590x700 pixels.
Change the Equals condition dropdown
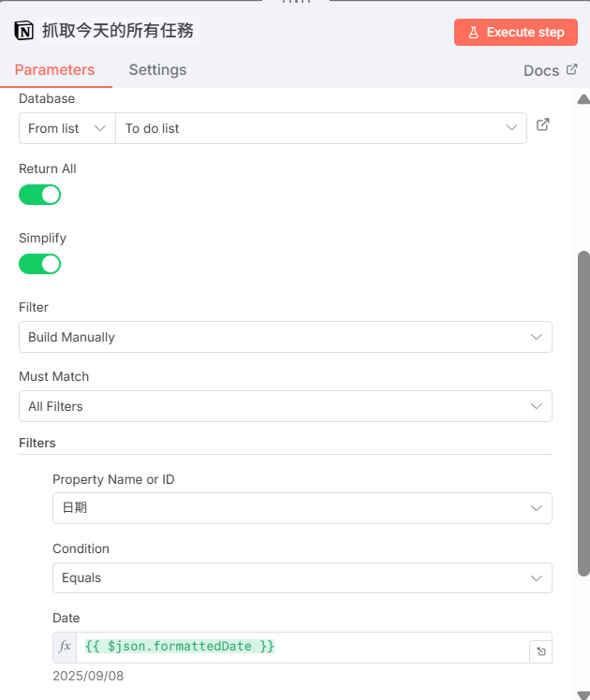coord(302,577)
